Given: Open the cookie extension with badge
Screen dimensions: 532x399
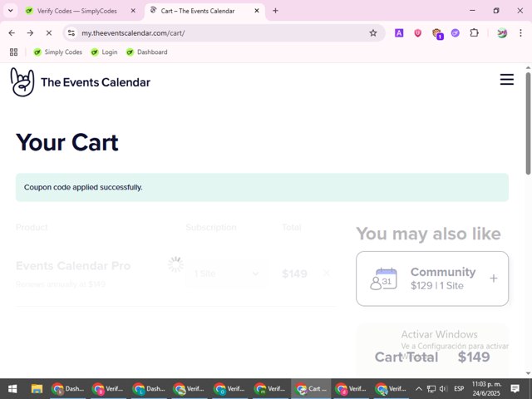Looking at the screenshot, I should tap(437, 33).
